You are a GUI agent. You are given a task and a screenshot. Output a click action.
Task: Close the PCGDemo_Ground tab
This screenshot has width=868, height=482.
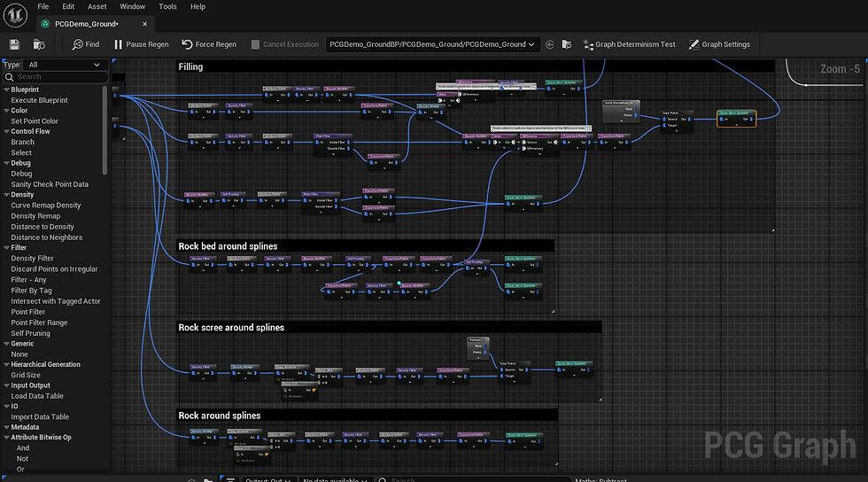tap(144, 24)
